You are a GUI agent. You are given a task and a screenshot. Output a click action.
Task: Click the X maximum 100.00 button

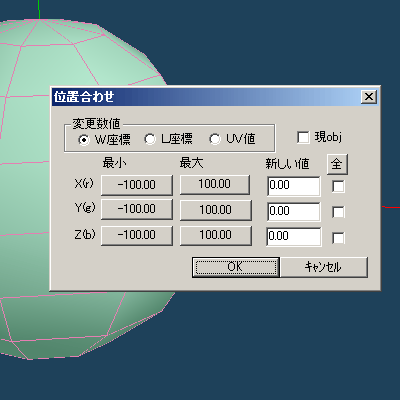click(215, 184)
